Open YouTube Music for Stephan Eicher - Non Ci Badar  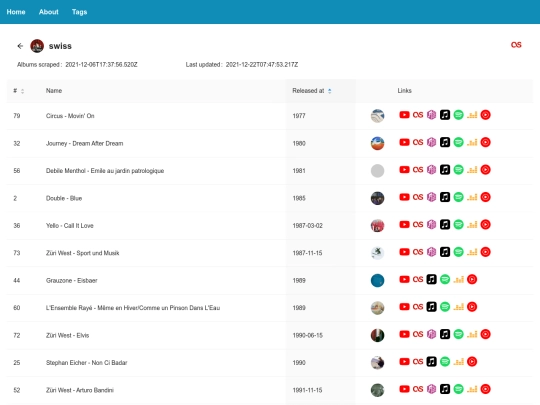click(472, 362)
